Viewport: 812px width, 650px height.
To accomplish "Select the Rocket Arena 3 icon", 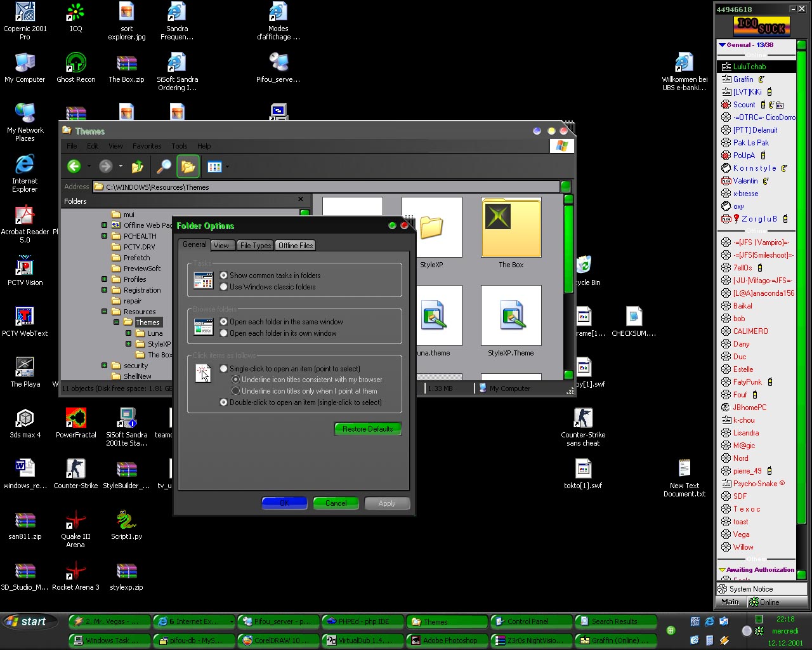I will pyautogui.click(x=75, y=575).
